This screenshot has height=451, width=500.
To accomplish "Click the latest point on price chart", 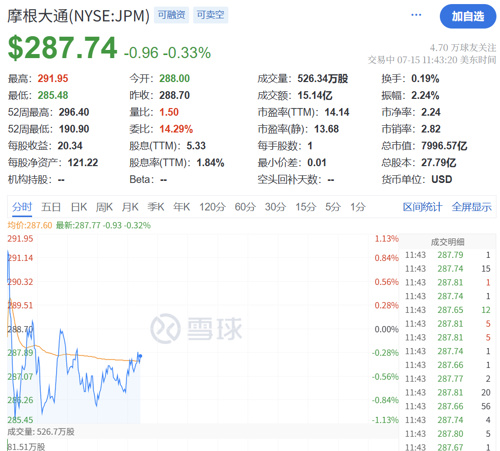I will click(140, 356).
